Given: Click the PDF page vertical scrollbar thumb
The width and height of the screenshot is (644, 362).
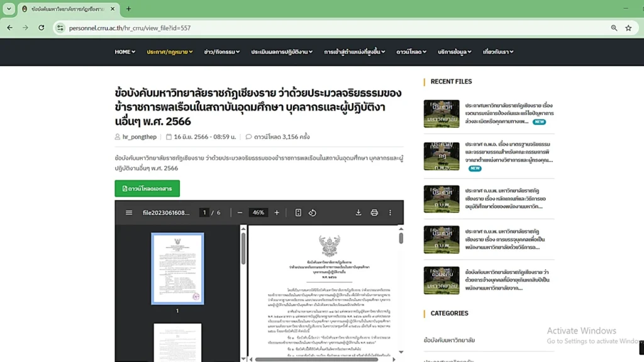Looking at the screenshot, I should 401,238.
